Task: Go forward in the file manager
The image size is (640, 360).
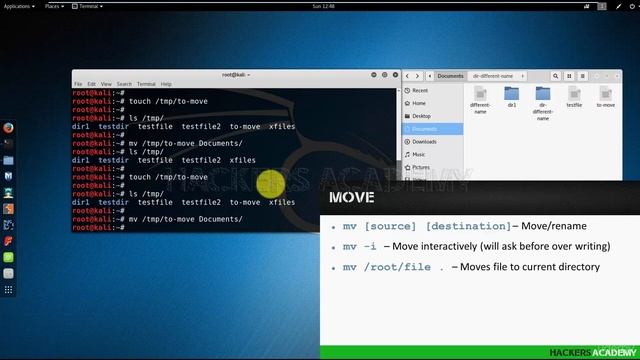Action: pyautogui.click(x=417, y=76)
